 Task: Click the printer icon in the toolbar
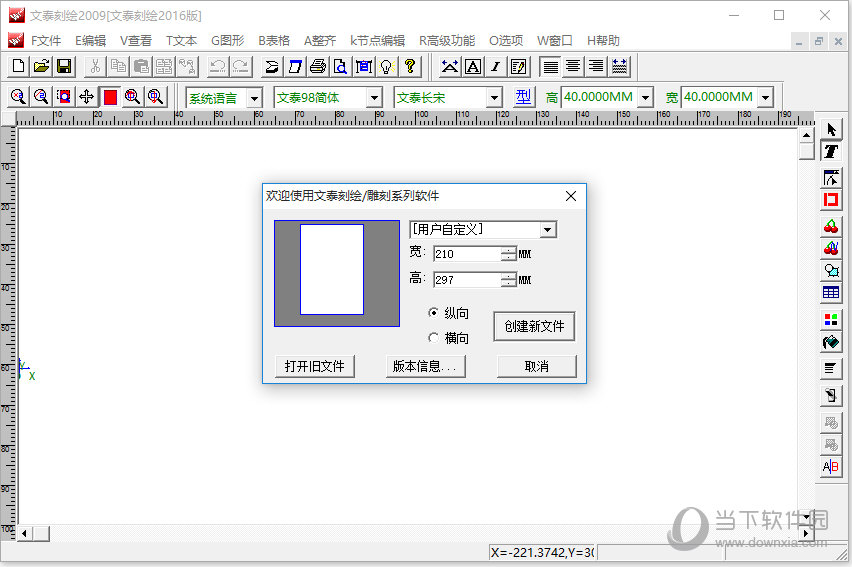pos(317,66)
